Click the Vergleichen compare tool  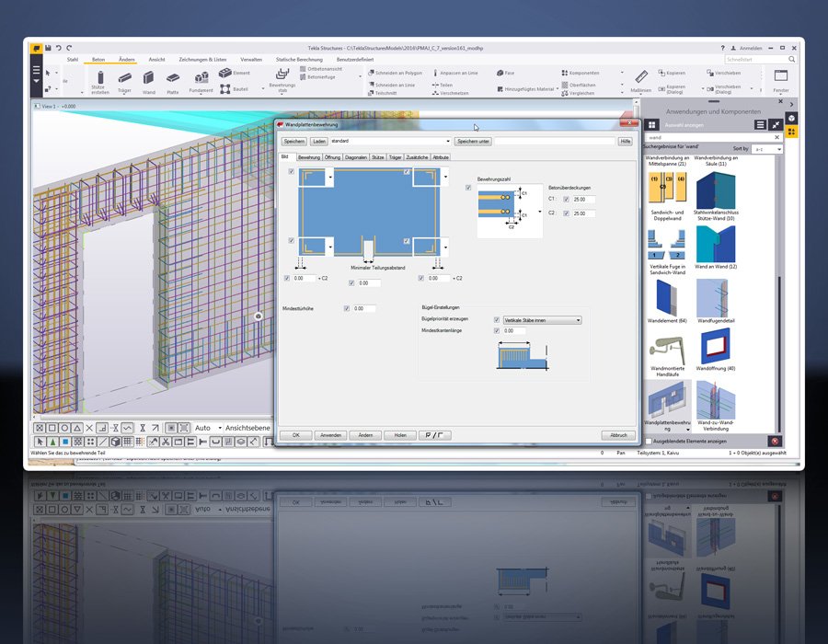click(x=579, y=94)
